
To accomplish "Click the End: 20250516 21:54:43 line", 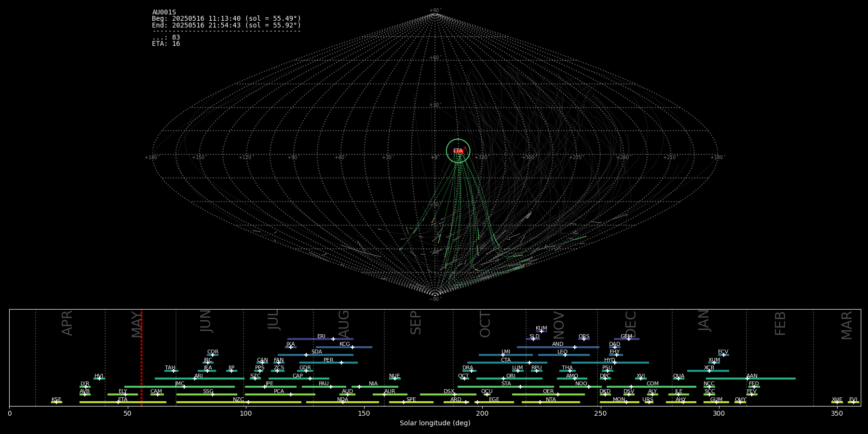I will pos(226,25).
